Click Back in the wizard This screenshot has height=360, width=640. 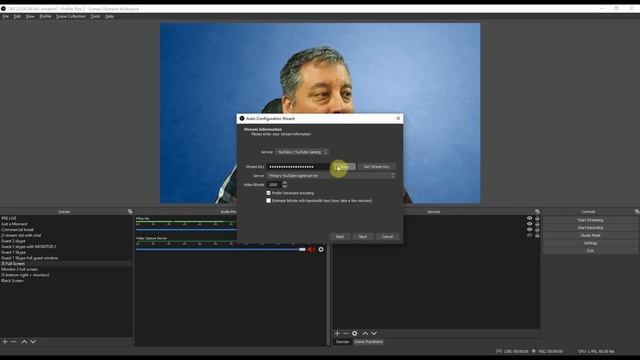pos(340,237)
